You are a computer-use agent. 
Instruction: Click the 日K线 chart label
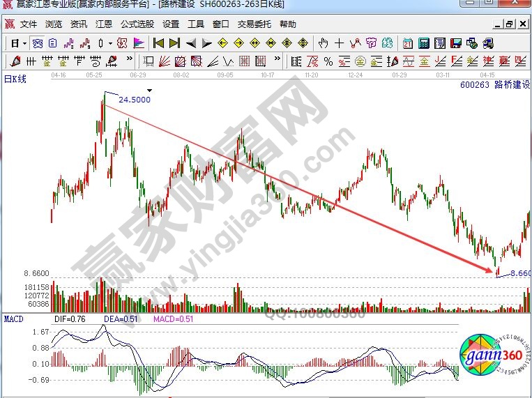tap(15, 79)
